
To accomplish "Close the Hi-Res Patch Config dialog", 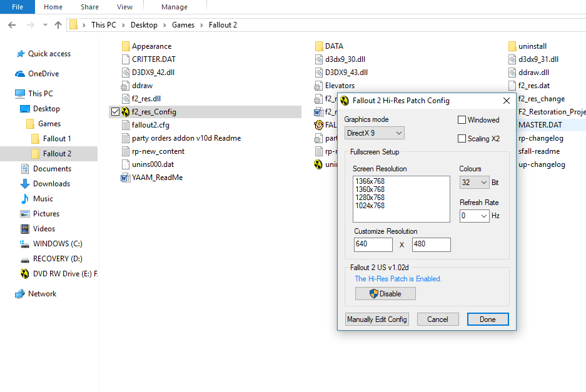I will click(507, 101).
